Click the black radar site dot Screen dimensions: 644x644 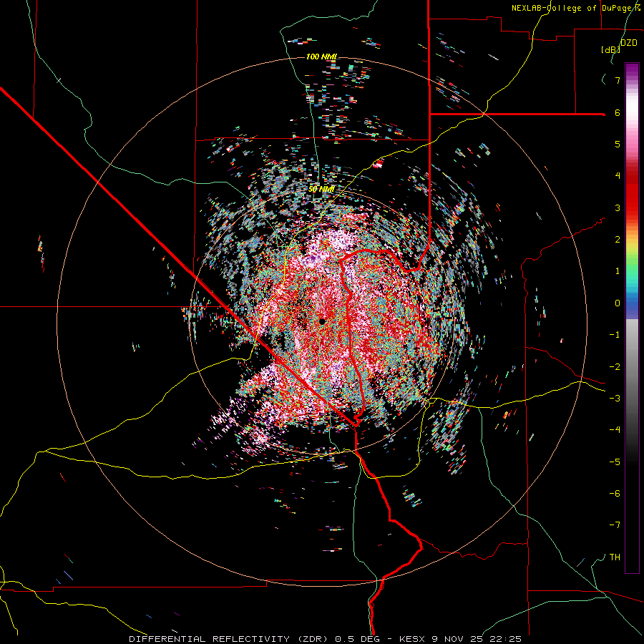(322, 321)
